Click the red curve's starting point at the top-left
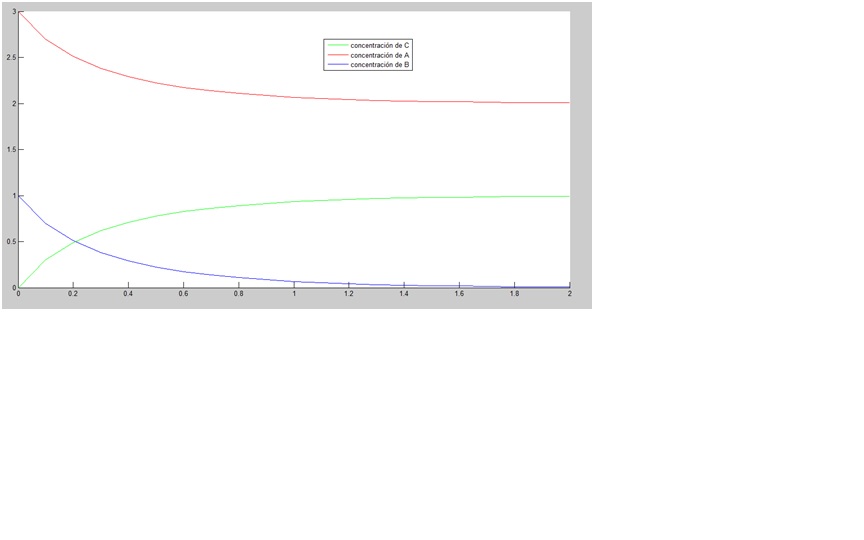Viewport: 864px width, 540px height. click(x=19, y=12)
